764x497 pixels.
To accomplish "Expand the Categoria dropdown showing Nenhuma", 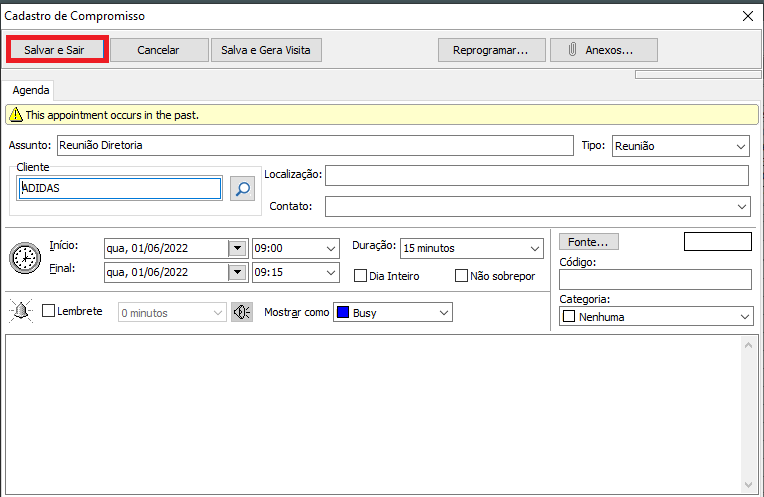I will point(745,317).
